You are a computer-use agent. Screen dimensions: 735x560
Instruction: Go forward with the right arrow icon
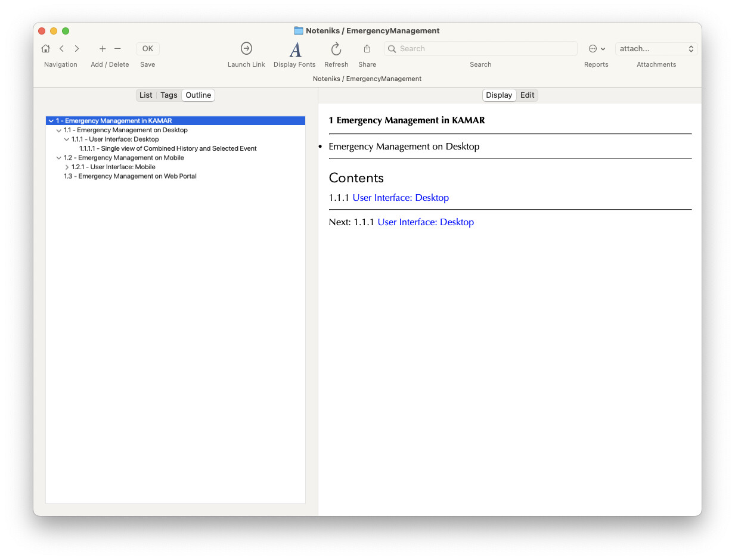[x=77, y=49]
